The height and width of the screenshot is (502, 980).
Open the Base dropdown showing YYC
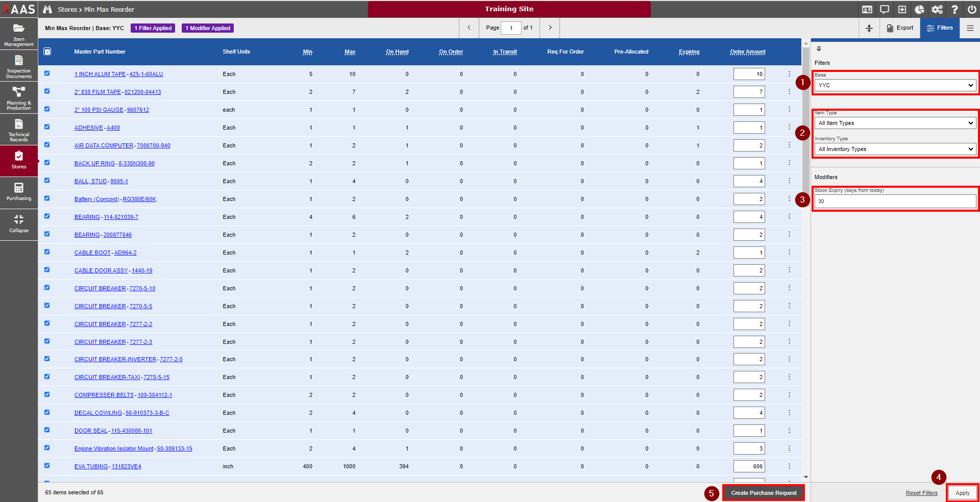pos(895,85)
